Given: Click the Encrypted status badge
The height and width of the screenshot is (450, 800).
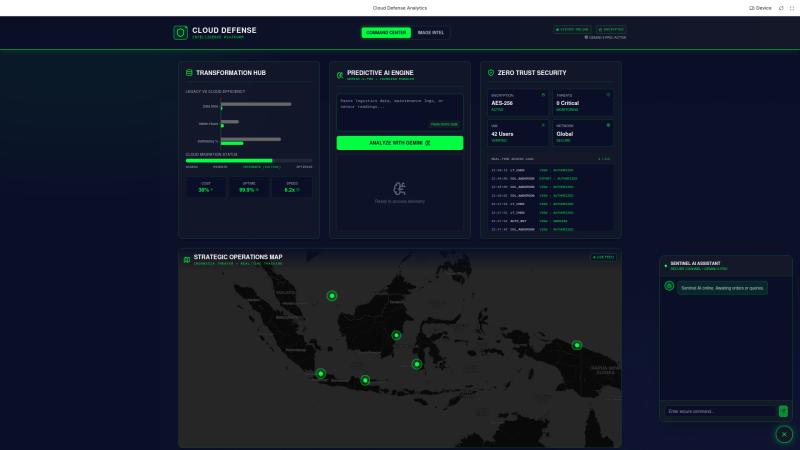Looking at the screenshot, I should point(611,30).
